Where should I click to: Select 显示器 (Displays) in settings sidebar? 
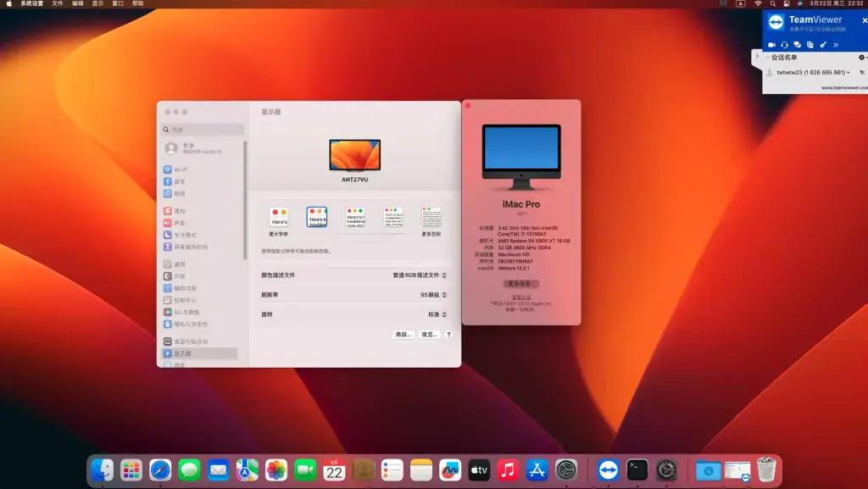[200, 353]
